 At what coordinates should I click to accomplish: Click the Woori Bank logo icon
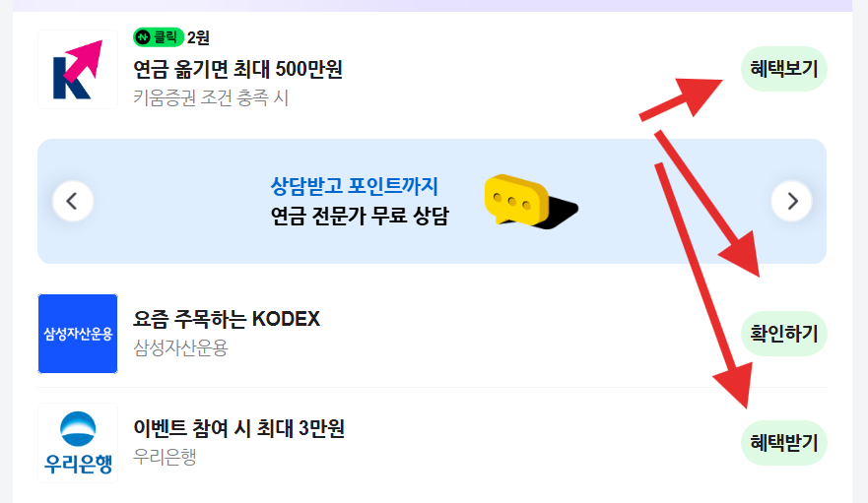(78, 443)
